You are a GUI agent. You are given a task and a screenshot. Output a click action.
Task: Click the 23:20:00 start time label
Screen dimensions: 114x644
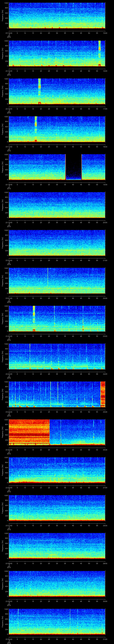pos(9,260)
